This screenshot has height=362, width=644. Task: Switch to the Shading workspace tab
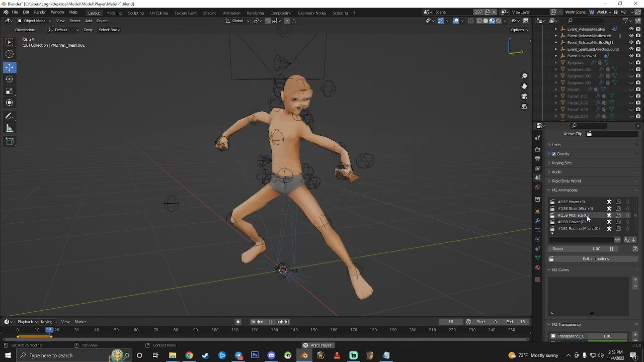pyautogui.click(x=210, y=13)
